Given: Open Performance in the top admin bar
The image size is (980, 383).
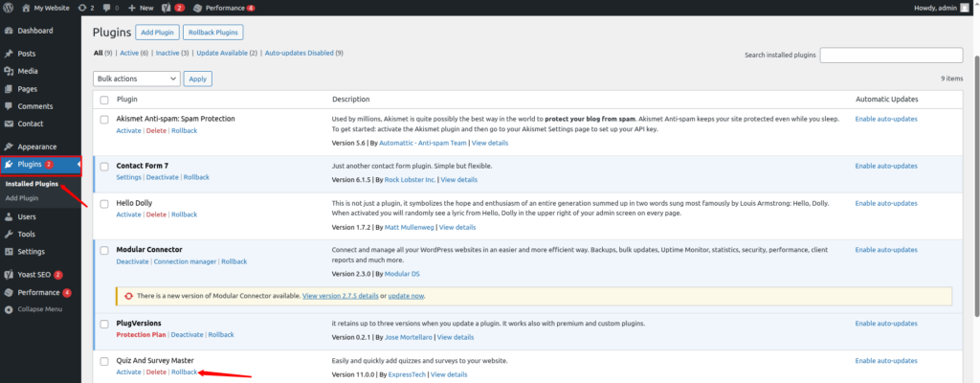Looking at the screenshot, I should pos(224,8).
